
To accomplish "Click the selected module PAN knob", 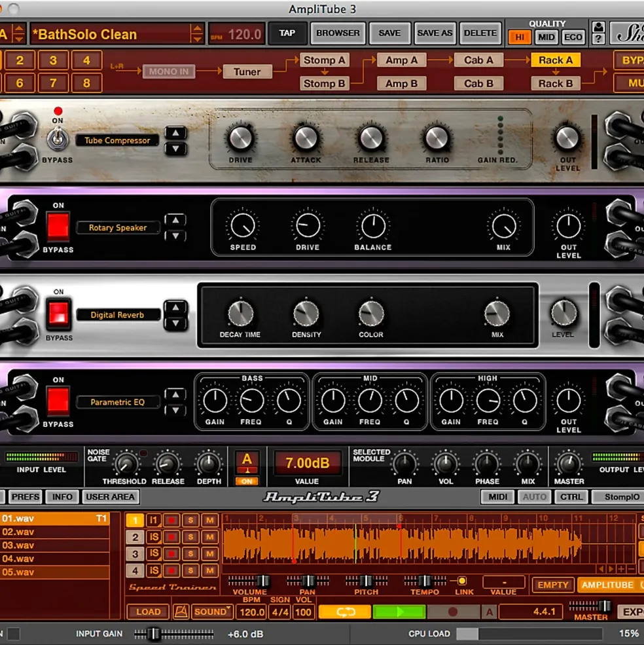I will click(x=404, y=464).
